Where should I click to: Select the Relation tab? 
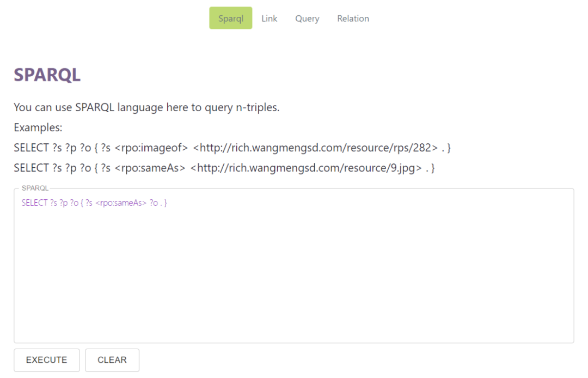[353, 19]
